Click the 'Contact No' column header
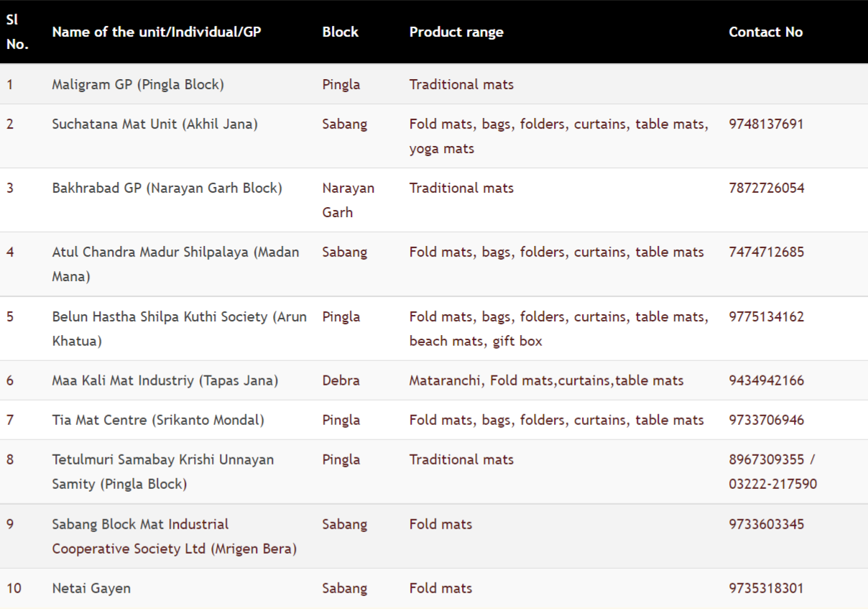Image resolution: width=868 pixels, height=609 pixels. (x=766, y=32)
